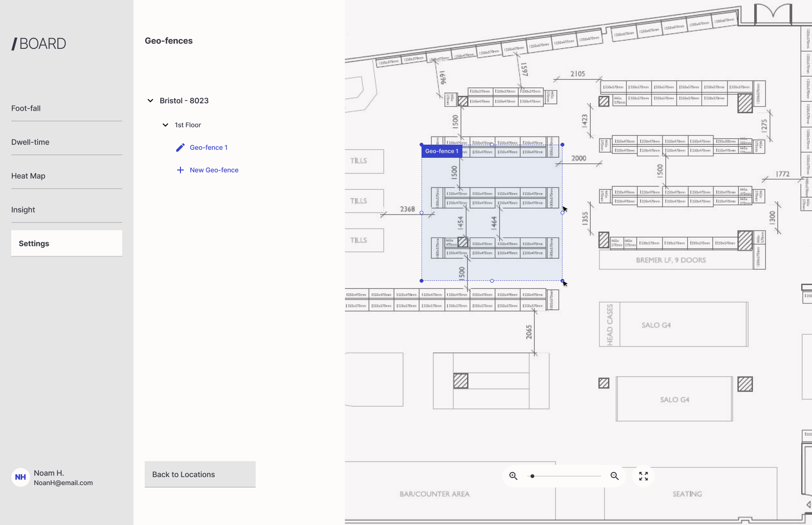This screenshot has width=812, height=525.
Task: Click the NoanH@email.com address
Action: coord(63,483)
